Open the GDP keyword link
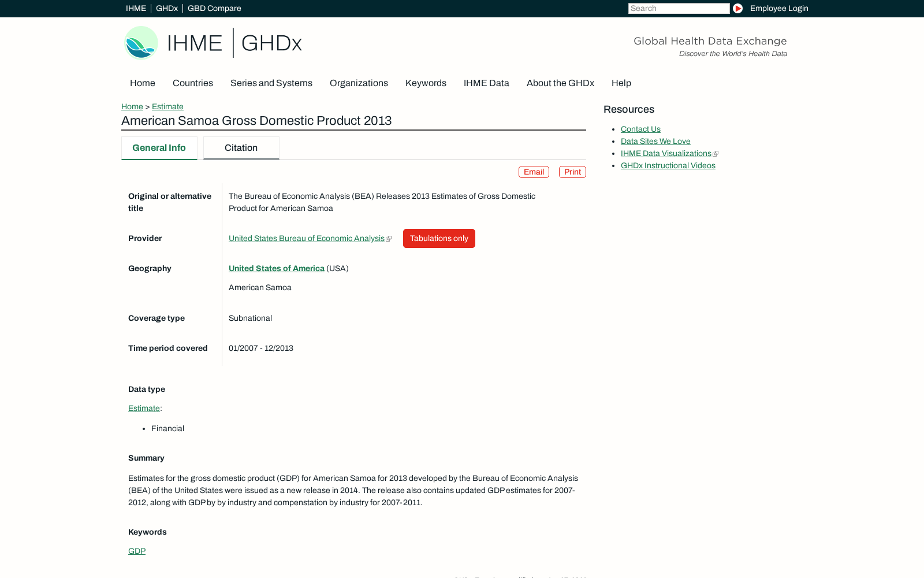924x578 pixels. coord(137,551)
